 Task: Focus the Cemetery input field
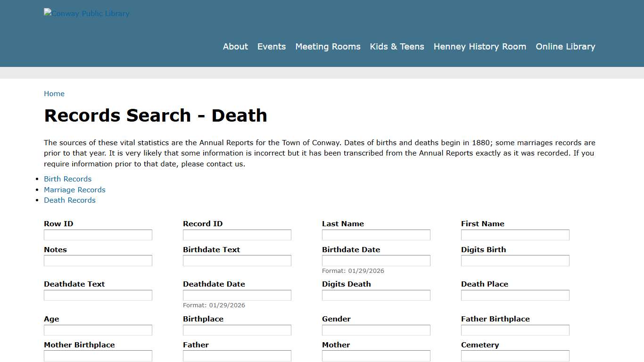click(515, 355)
